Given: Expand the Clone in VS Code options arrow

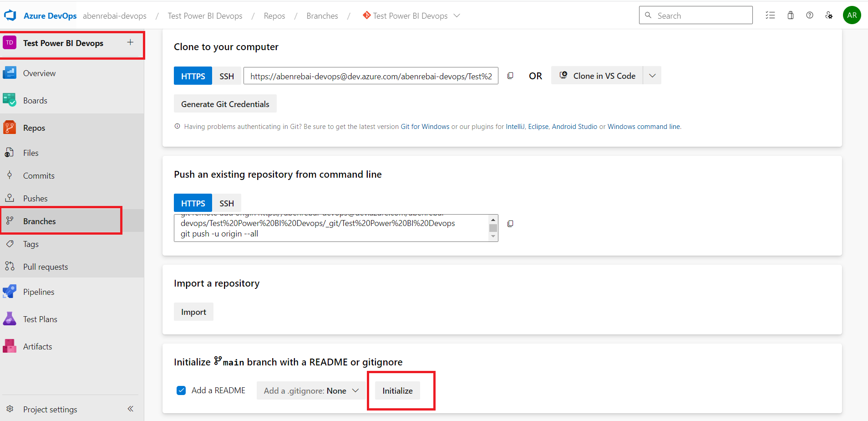Looking at the screenshot, I should pyautogui.click(x=652, y=76).
